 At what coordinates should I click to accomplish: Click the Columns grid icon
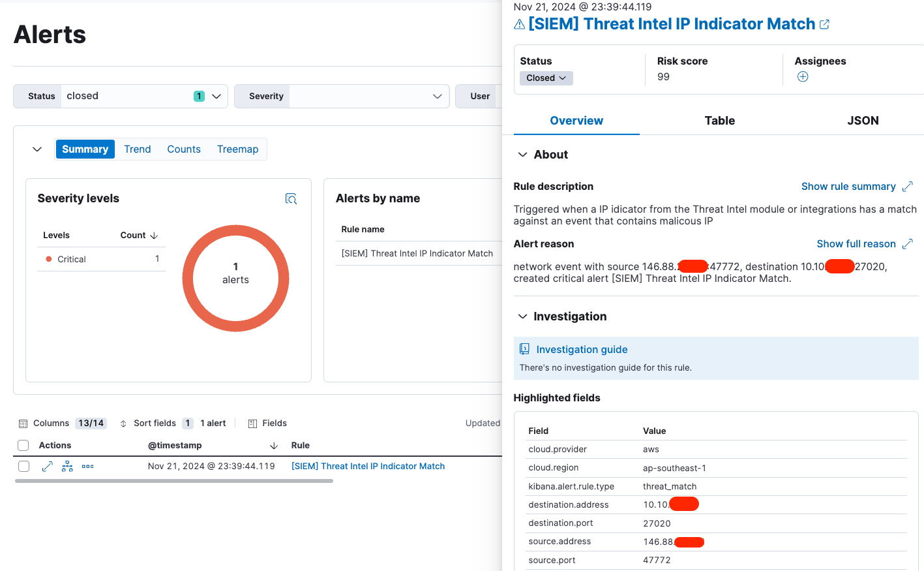point(23,424)
